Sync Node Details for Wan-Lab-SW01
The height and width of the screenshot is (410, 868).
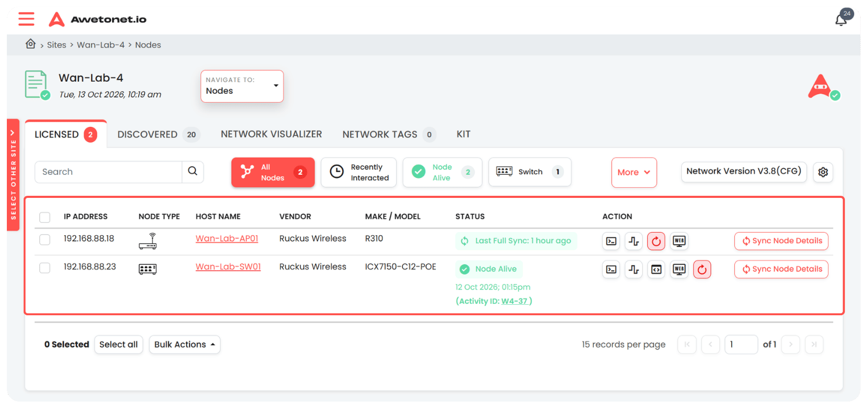pyautogui.click(x=781, y=269)
